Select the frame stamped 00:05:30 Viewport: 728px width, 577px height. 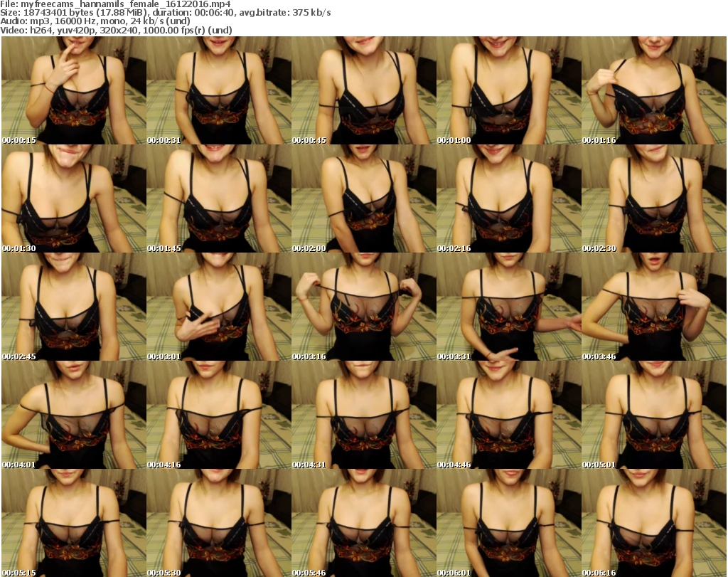tap(219, 523)
